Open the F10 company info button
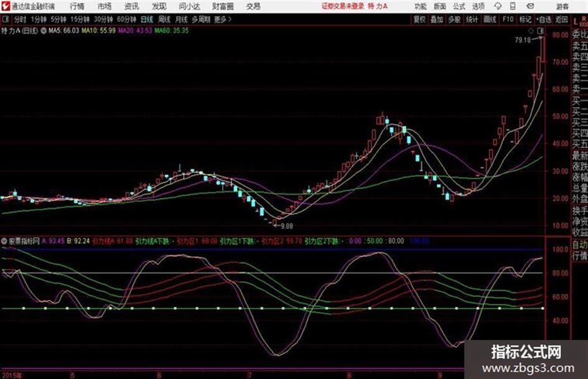 (508, 19)
